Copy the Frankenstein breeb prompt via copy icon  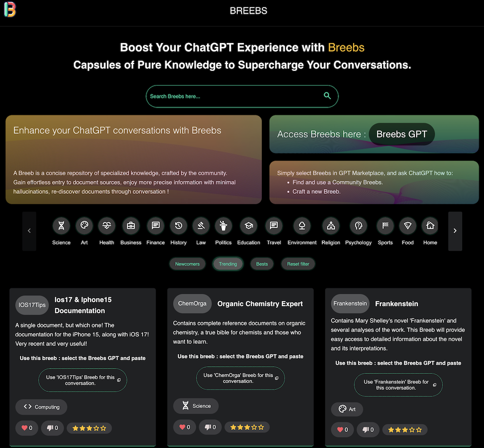pos(435,385)
